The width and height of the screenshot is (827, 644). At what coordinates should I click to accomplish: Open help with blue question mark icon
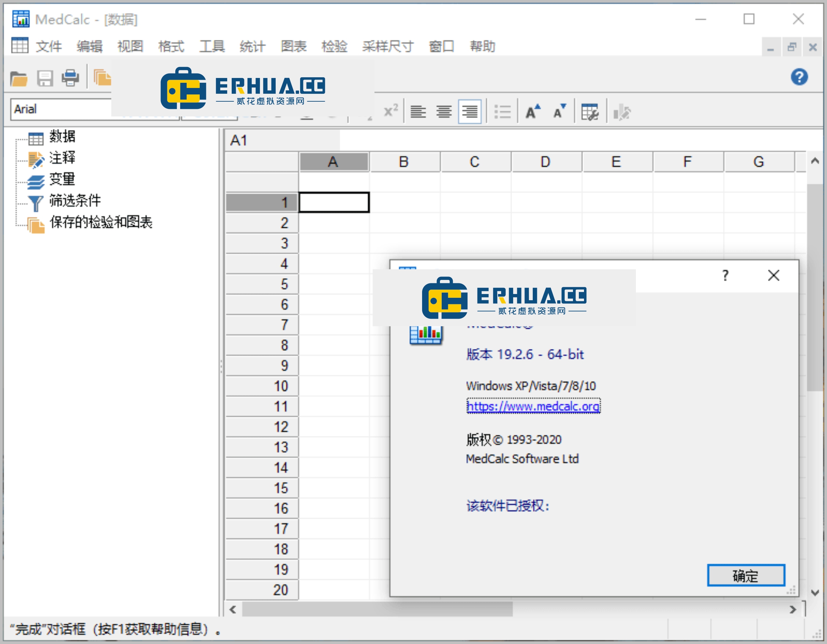(799, 77)
